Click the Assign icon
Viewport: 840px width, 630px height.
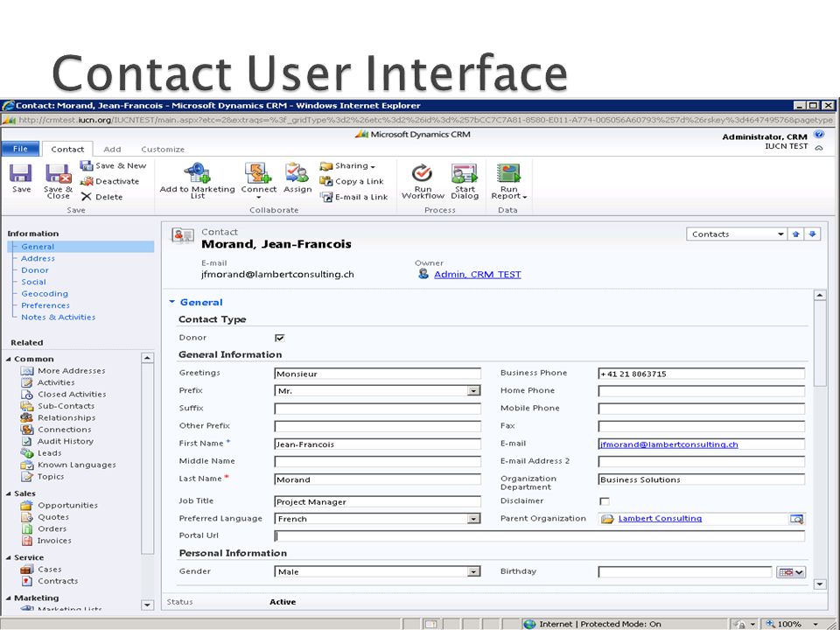[297, 172]
